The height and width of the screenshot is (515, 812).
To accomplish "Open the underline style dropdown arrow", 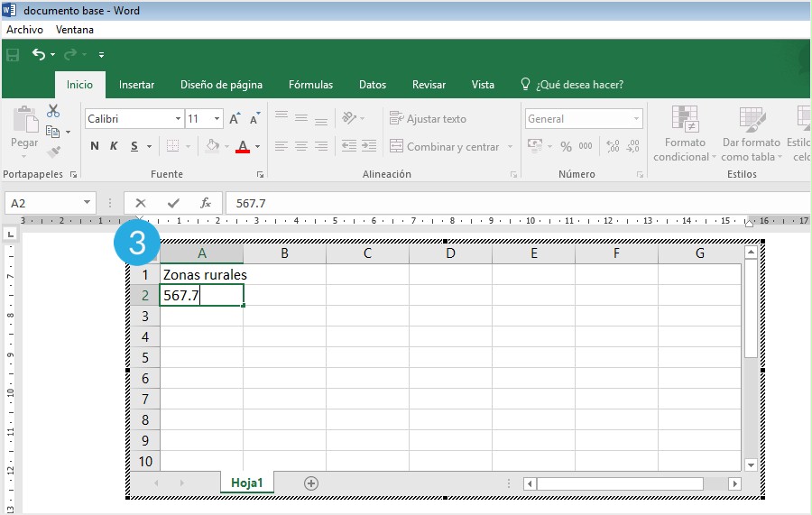I will (x=149, y=146).
